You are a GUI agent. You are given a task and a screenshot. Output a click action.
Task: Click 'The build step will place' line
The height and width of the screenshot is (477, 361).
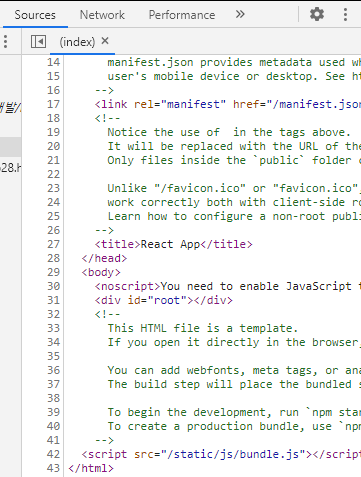pos(234,384)
